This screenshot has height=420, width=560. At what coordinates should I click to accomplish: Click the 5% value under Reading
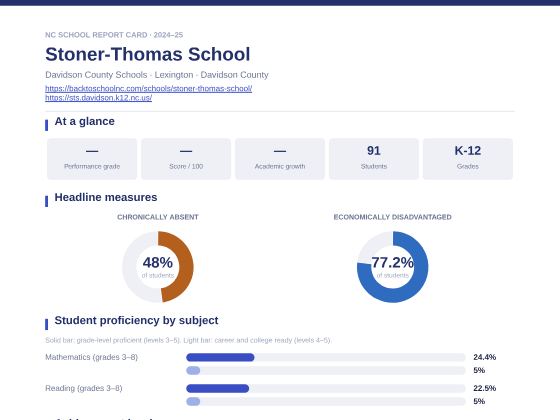point(479,402)
